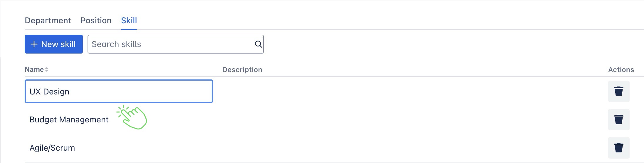644x163 pixels.
Task: Edit the Budget Management skill name
Action: point(69,120)
